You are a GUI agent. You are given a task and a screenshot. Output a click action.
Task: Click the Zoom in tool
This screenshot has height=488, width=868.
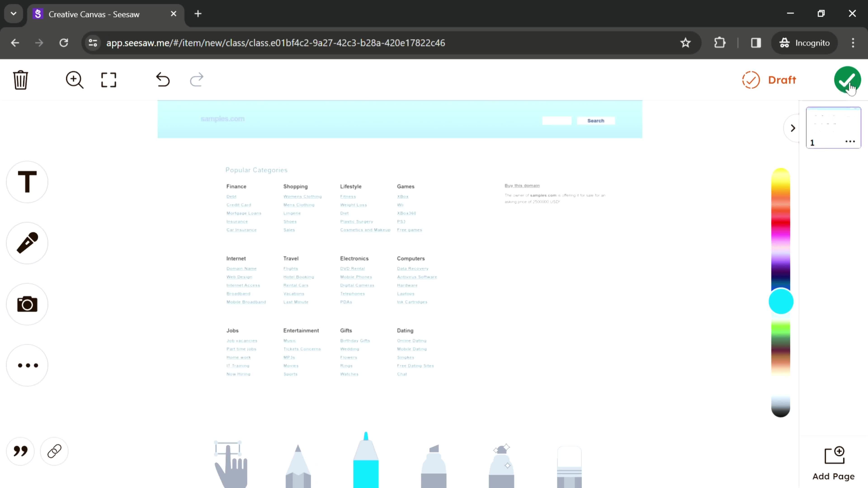click(x=74, y=79)
